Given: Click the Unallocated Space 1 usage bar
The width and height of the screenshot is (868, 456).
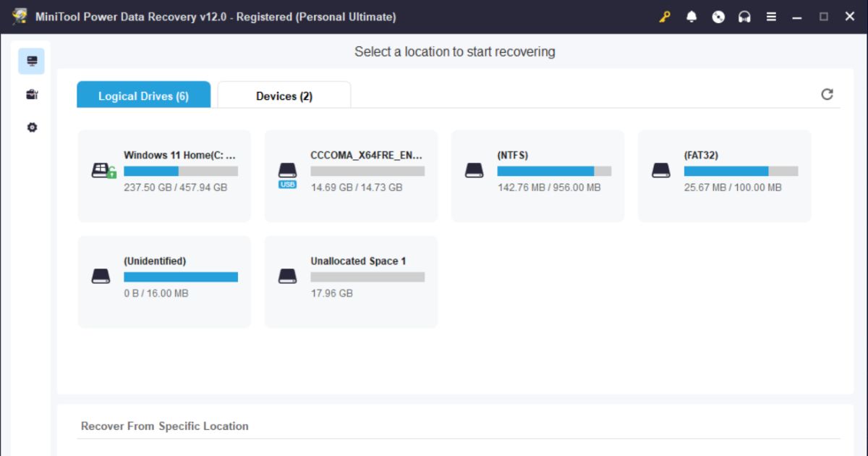Looking at the screenshot, I should pyautogui.click(x=367, y=277).
